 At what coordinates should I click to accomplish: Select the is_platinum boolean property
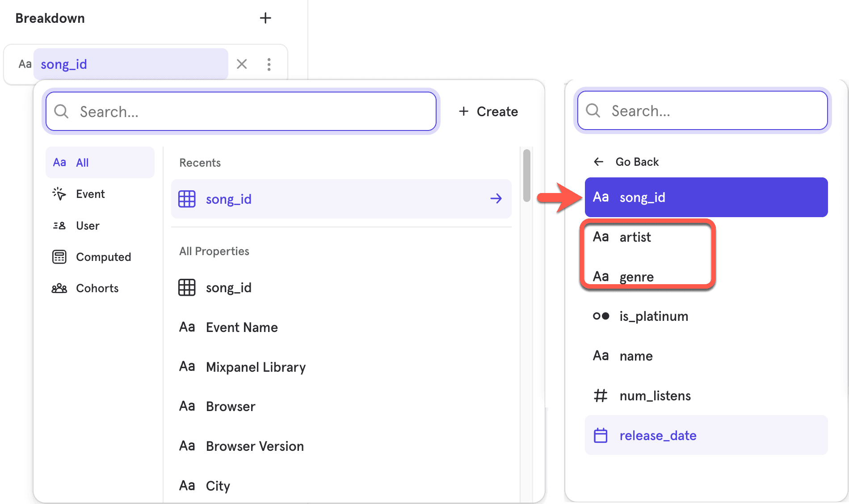[x=654, y=316]
